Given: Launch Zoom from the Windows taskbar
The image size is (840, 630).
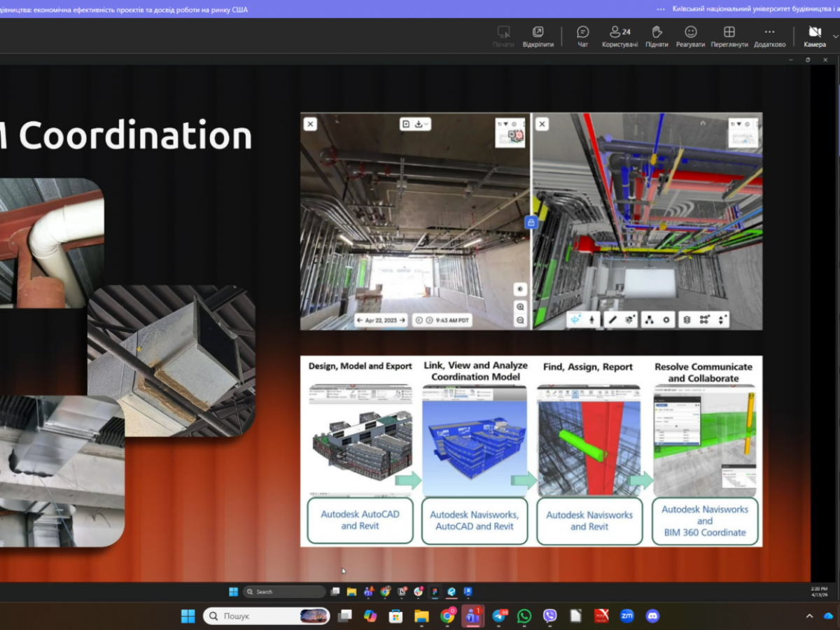Looking at the screenshot, I should click(x=626, y=616).
